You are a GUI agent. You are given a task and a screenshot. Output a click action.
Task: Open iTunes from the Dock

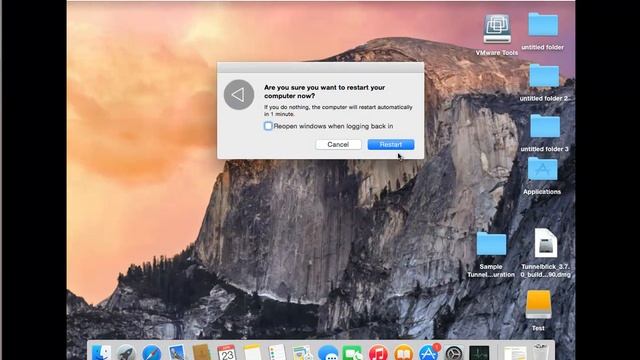378,353
